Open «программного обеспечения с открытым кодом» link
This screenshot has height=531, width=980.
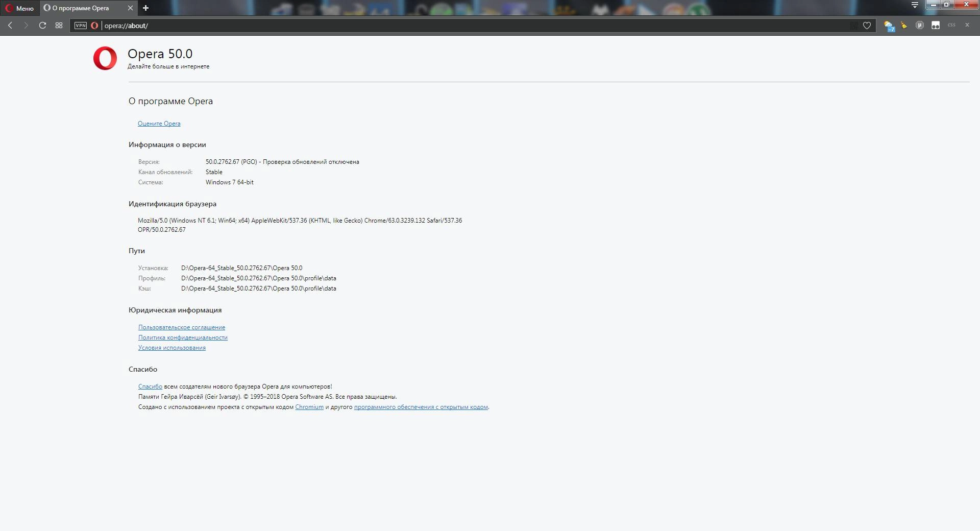tap(421, 407)
